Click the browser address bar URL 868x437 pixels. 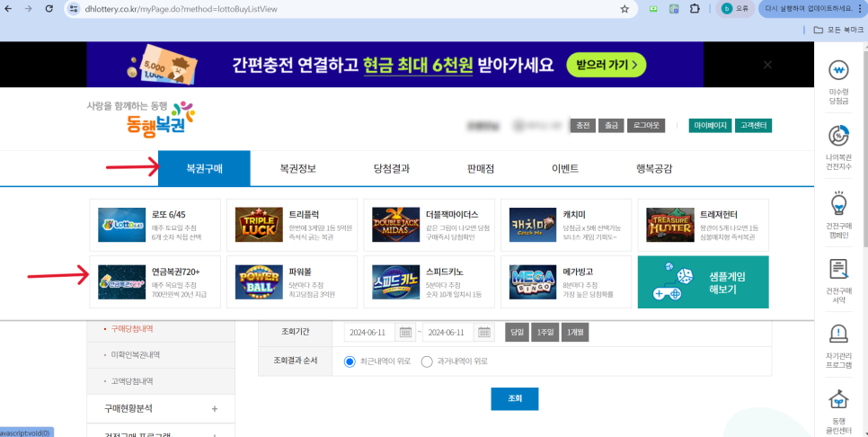pos(181,9)
